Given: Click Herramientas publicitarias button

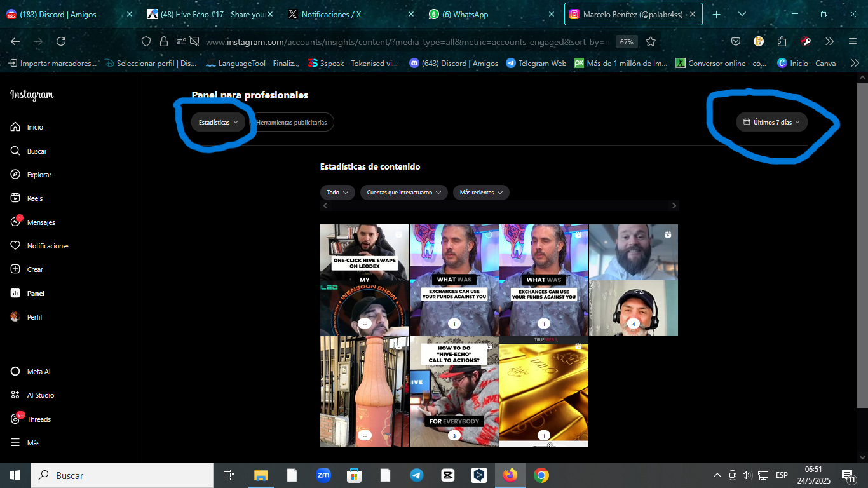Looking at the screenshot, I should [x=291, y=122].
